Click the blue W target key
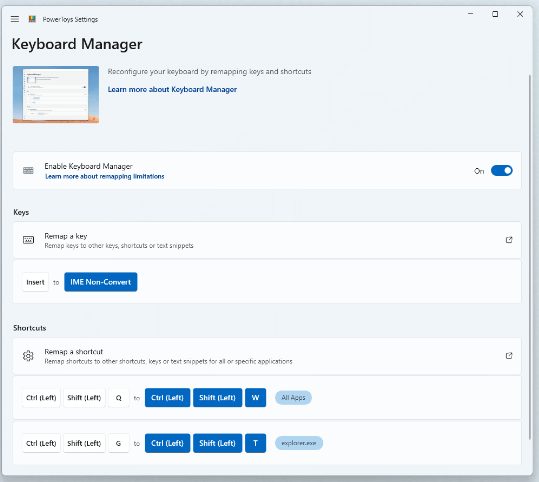This screenshot has width=539, height=482. pos(255,398)
